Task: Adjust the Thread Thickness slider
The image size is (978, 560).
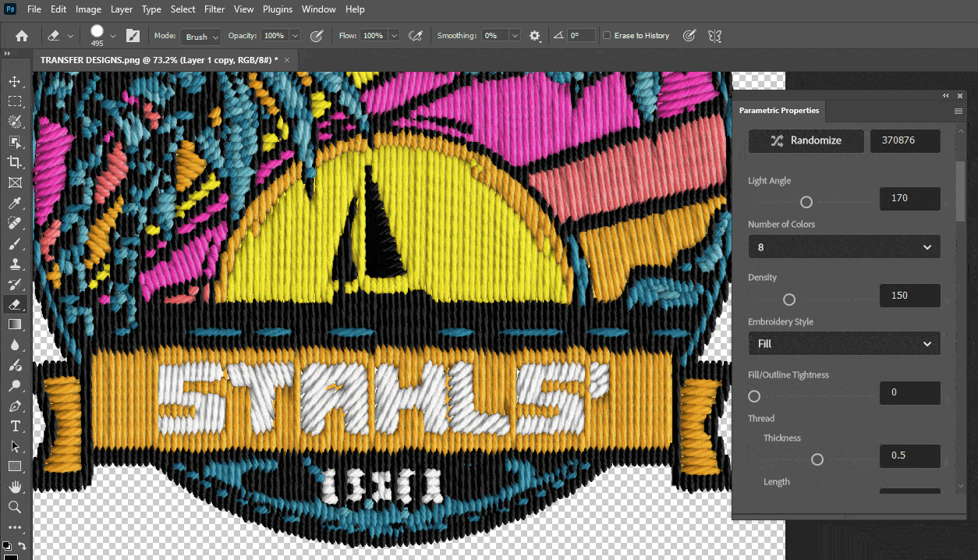Action: point(817,459)
